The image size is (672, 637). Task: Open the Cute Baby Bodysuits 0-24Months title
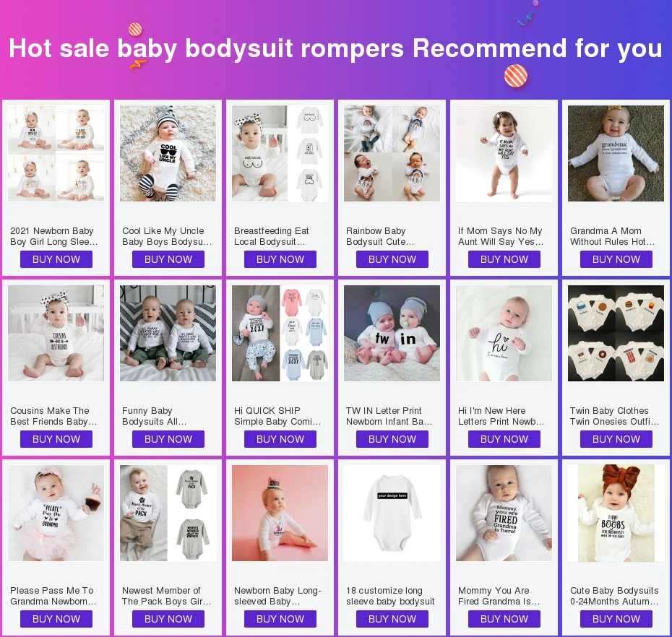pos(614,596)
